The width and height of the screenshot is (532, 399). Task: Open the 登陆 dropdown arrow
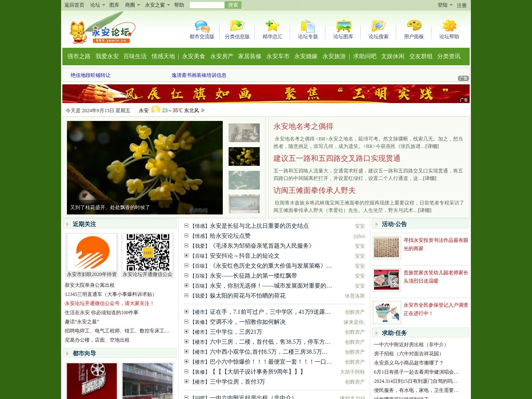click(x=451, y=5)
